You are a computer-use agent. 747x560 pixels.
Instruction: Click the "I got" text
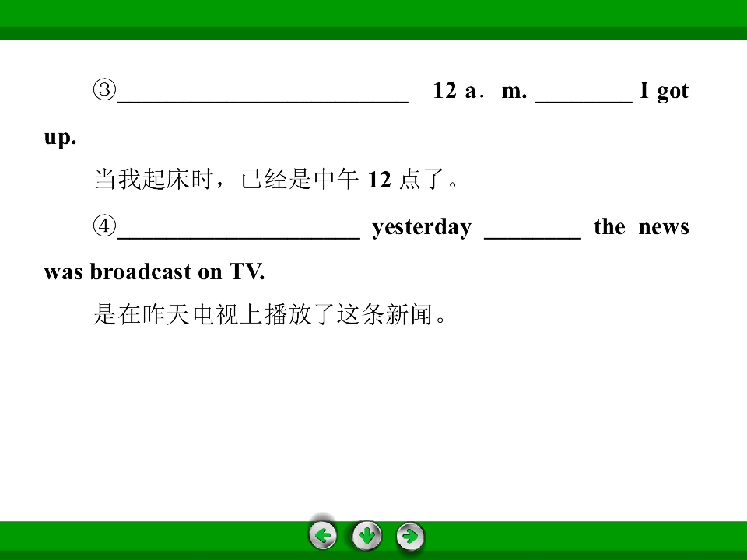click(x=664, y=91)
